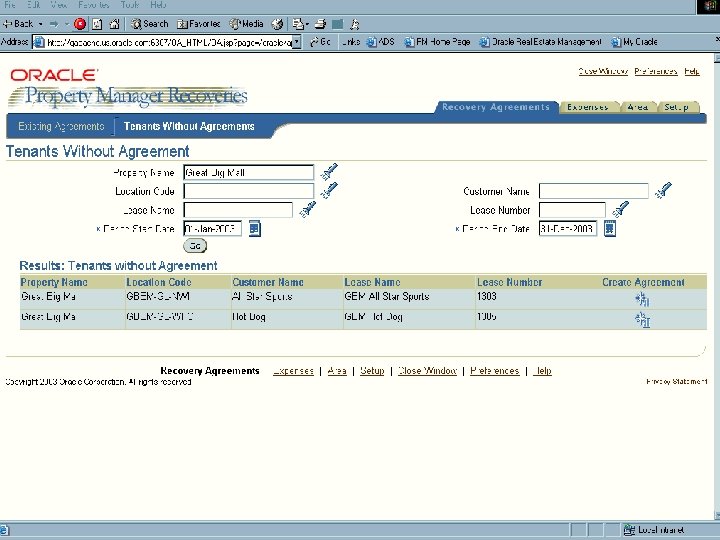The width and height of the screenshot is (720, 540).
Task: Click flashlight search icon for Location Code
Action: [329, 190]
